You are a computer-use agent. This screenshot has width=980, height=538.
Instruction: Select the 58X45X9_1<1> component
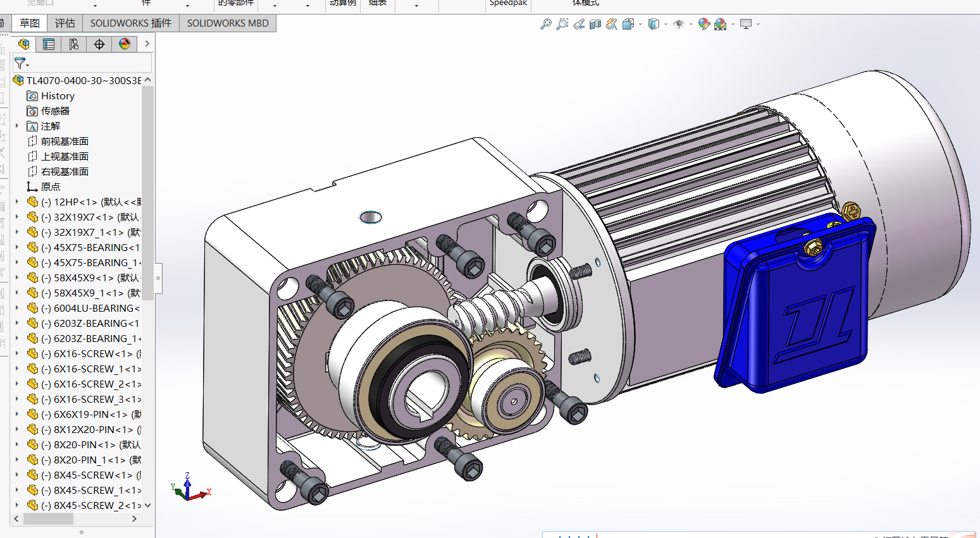[84, 293]
